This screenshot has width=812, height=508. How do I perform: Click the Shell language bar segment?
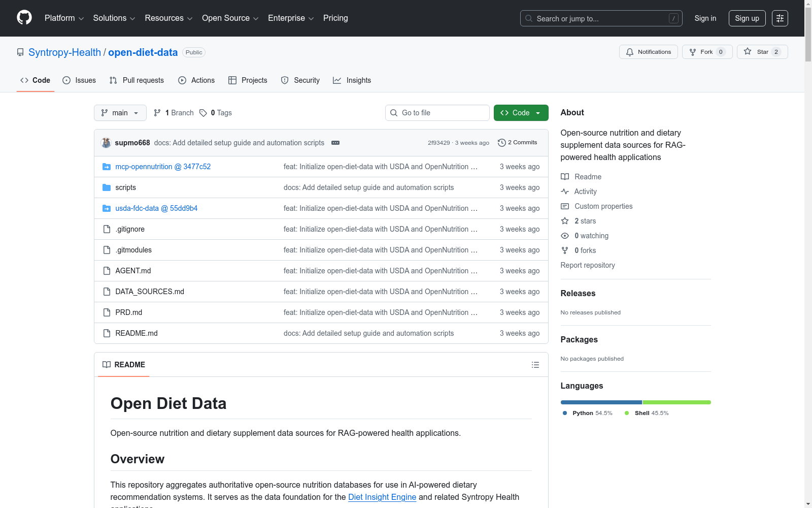(677, 402)
